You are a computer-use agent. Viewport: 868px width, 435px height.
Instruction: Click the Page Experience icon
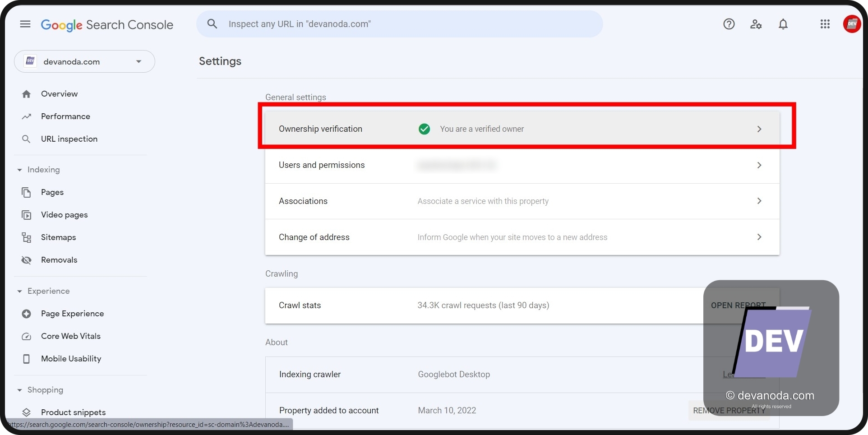tap(27, 314)
